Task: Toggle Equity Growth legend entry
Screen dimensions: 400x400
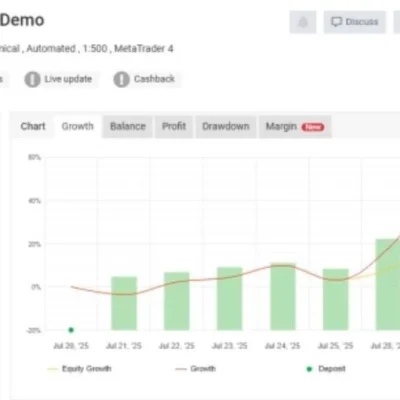Action: click(x=80, y=369)
